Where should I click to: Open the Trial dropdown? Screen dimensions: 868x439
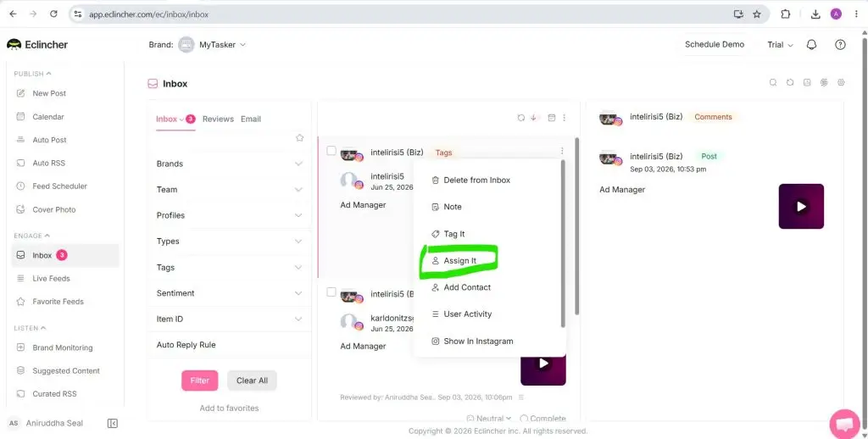[x=780, y=45]
